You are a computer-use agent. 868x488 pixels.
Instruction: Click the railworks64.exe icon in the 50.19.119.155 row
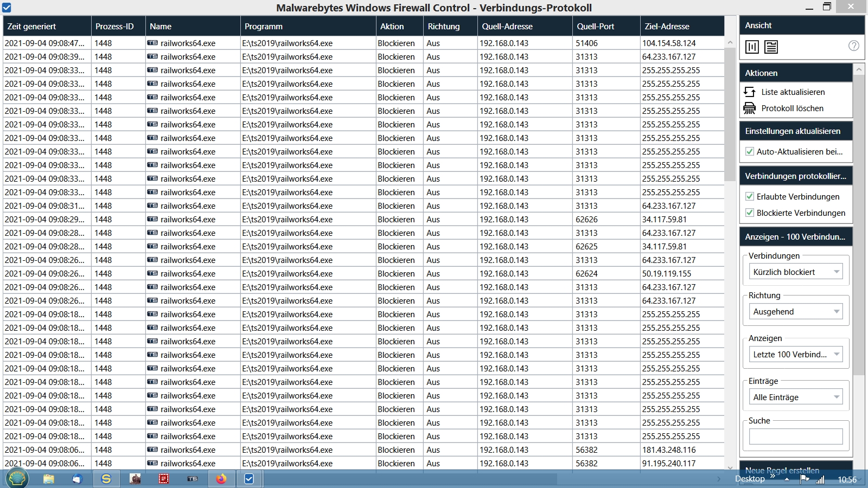(x=152, y=273)
